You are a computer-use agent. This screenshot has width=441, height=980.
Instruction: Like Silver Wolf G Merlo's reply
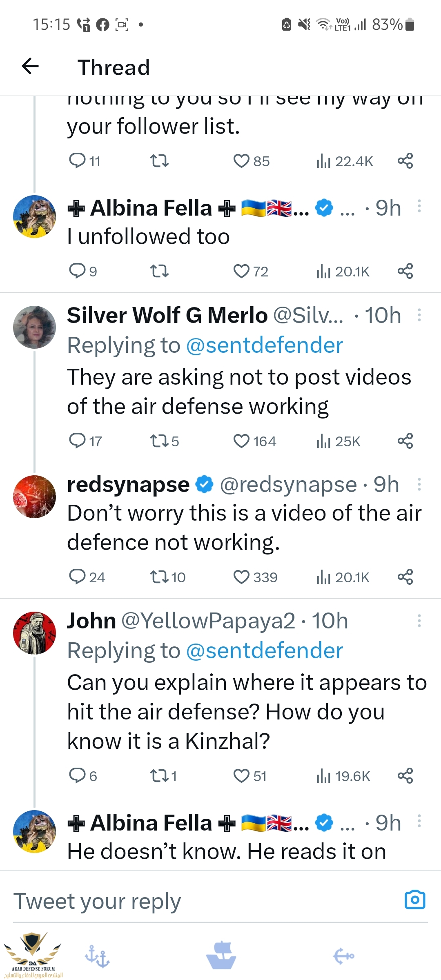click(x=241, y=441)
